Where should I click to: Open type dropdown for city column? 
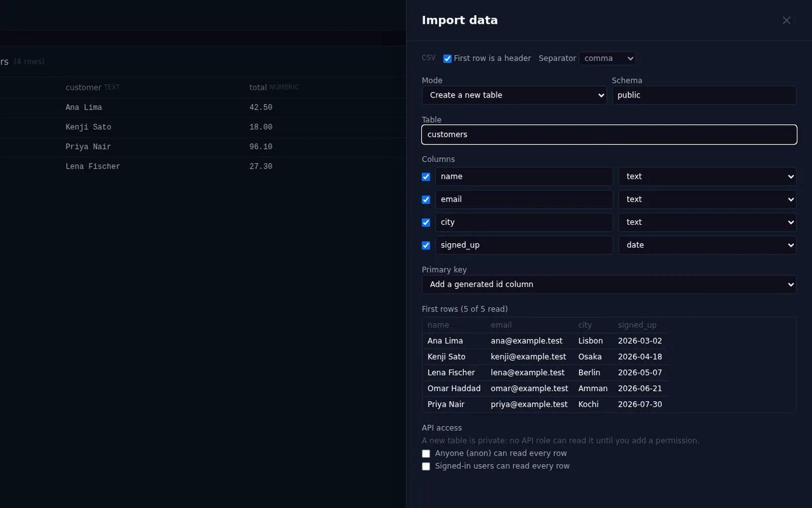[707, 222]
